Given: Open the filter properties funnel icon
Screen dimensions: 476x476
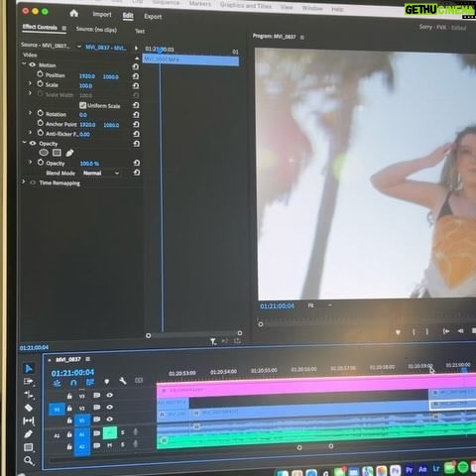Looking at the screenshot, I should pos(213,341).
